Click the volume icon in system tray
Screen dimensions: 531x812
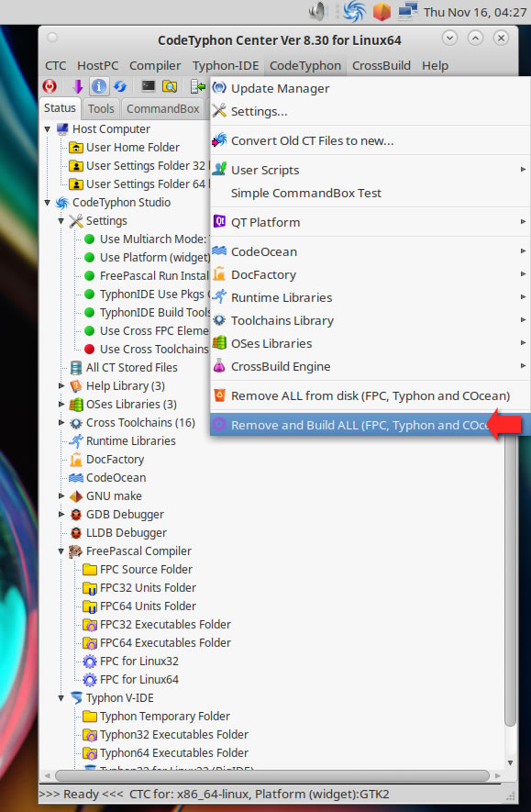(x=318, y=11)
